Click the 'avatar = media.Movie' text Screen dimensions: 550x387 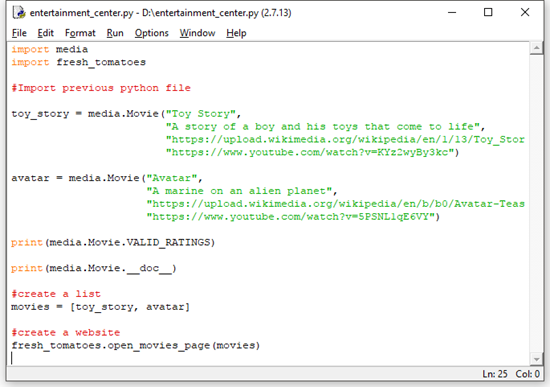[75, 178]
